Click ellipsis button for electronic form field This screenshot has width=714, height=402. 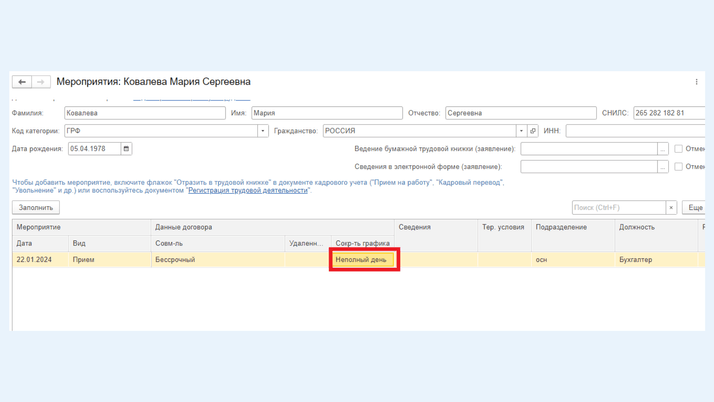pyautogui.click(x=662, y=167)
